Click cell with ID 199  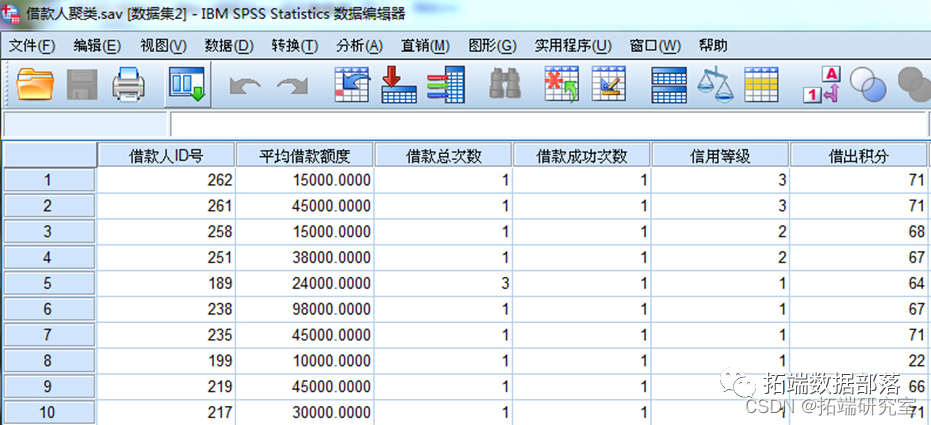166,360
